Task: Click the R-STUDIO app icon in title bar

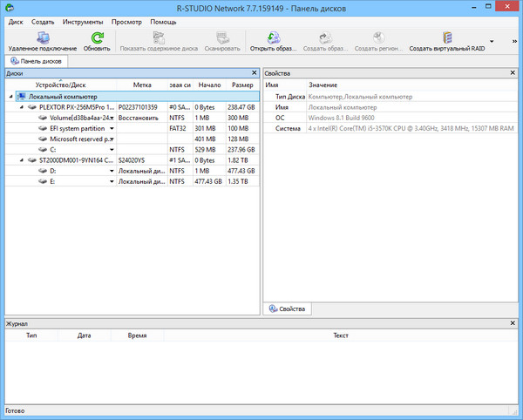Action: 8,7
